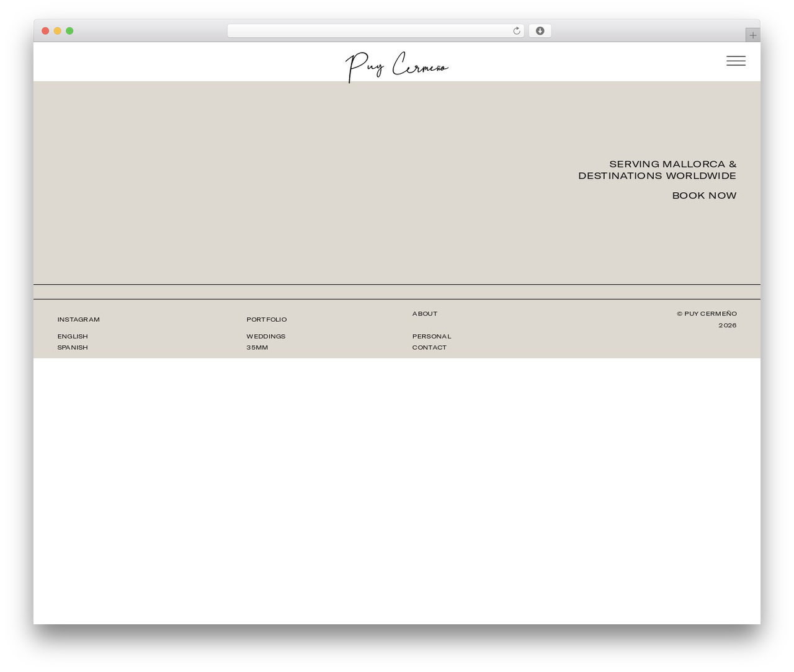Open the ABOUT page

(425, 314)
